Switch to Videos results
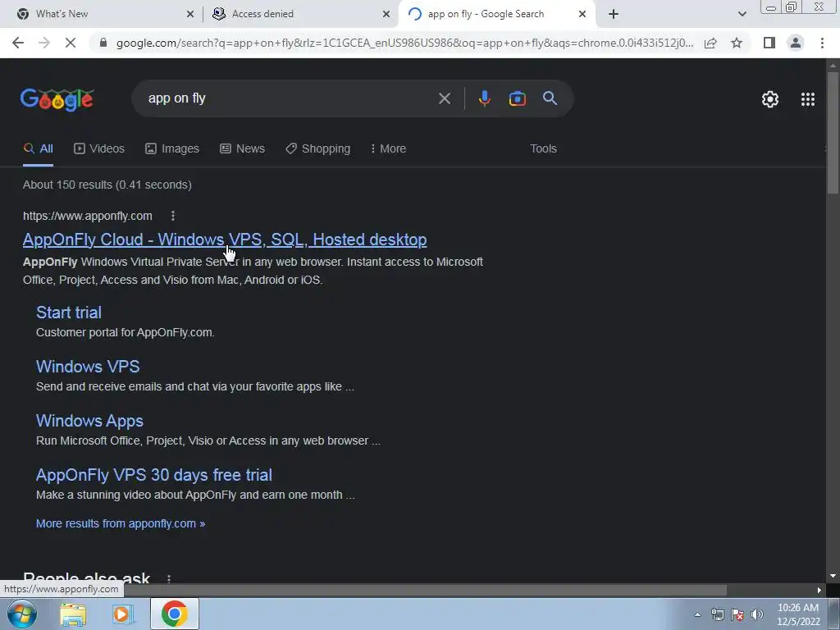 (x=99, y=149)
